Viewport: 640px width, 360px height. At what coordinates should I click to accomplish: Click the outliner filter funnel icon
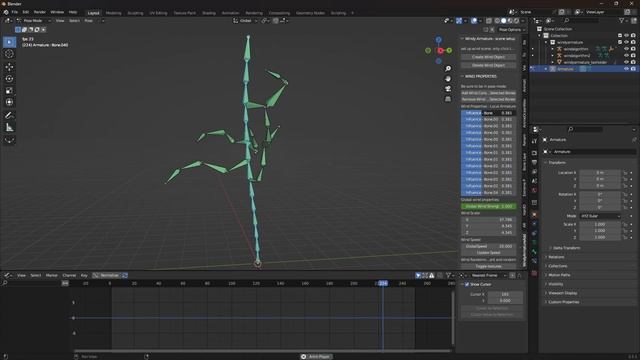click(x=622, y=20)
